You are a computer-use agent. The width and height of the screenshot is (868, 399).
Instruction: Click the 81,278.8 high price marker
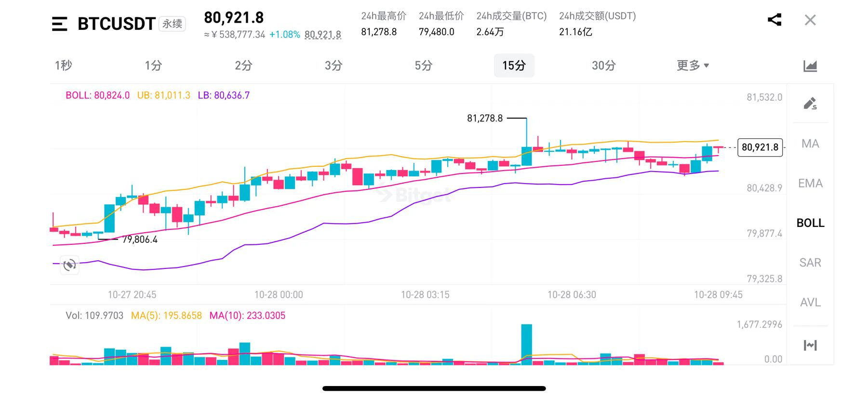pos(484,118)
